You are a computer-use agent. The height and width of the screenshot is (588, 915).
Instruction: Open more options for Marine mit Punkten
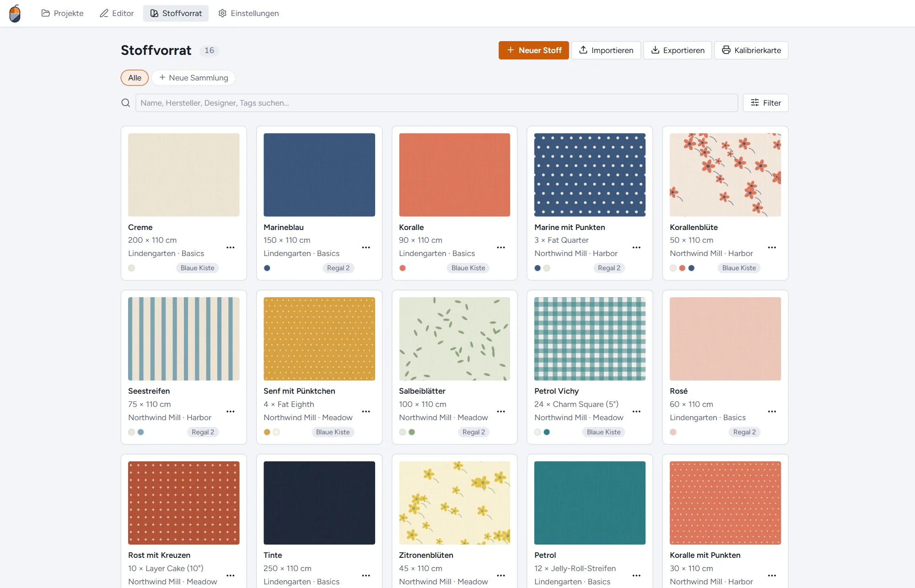coord(636,247)
